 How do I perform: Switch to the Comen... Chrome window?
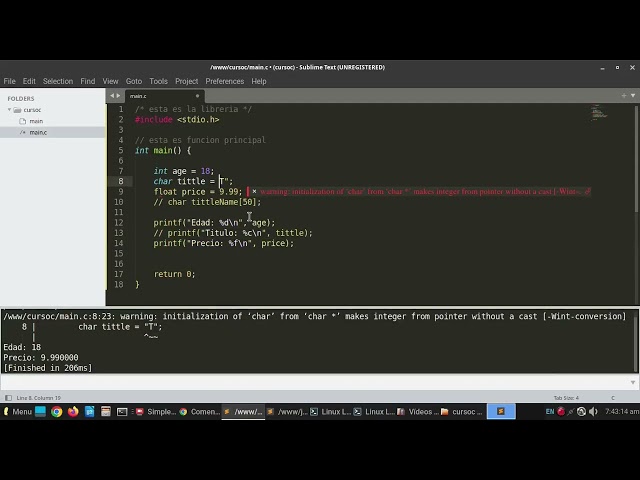tap(200, 412)
